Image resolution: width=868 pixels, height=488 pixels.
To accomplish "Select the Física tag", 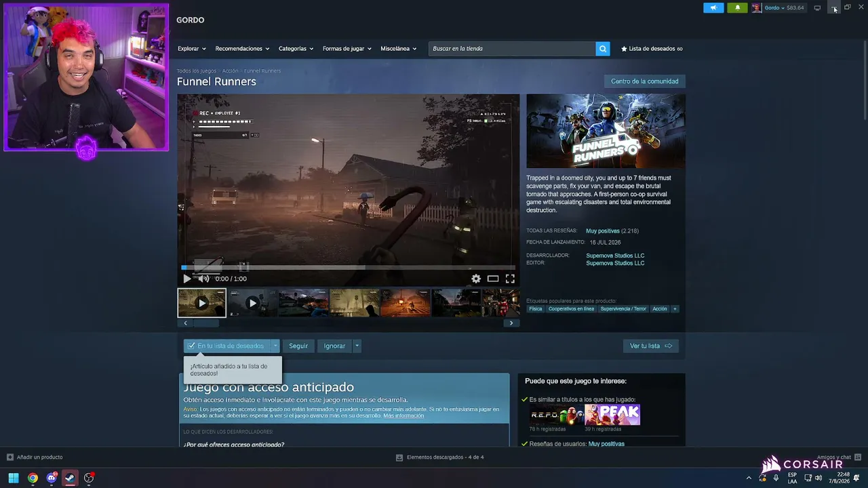I will [x=536, y=309].
